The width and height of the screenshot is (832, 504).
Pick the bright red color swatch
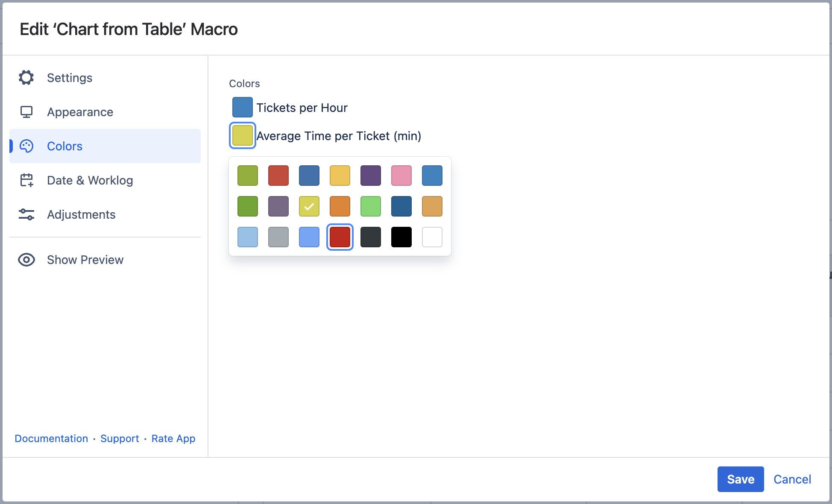[340, 237]
